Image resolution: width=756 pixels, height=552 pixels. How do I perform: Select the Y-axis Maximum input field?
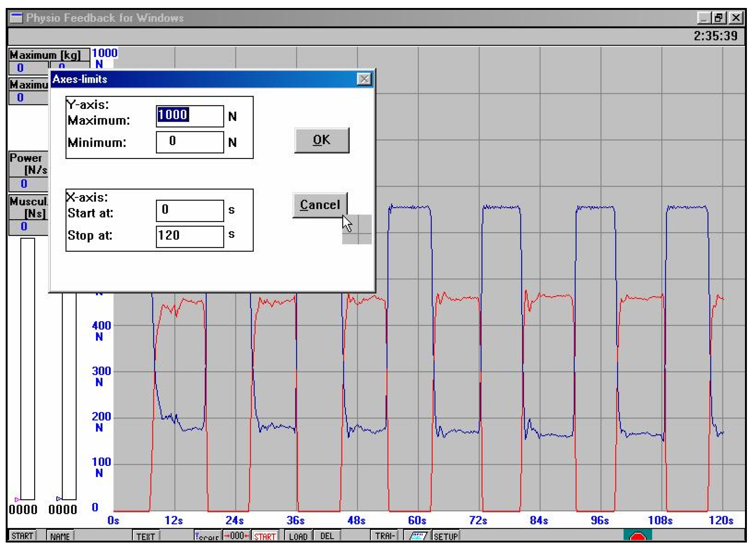tap(190, 116)
